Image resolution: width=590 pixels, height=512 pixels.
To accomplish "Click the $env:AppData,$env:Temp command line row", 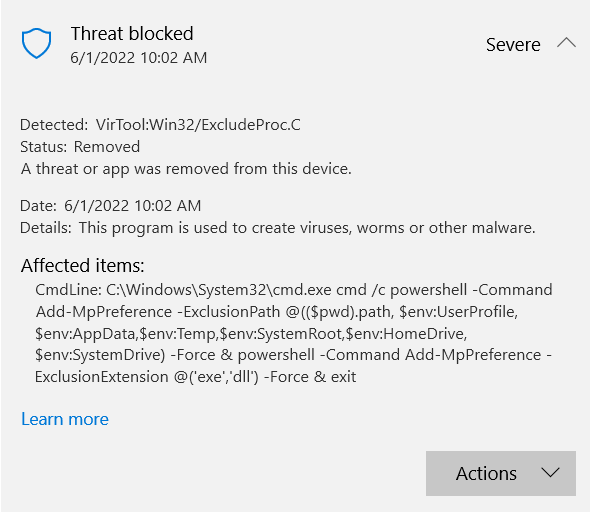I will click(x=251, y=334).
